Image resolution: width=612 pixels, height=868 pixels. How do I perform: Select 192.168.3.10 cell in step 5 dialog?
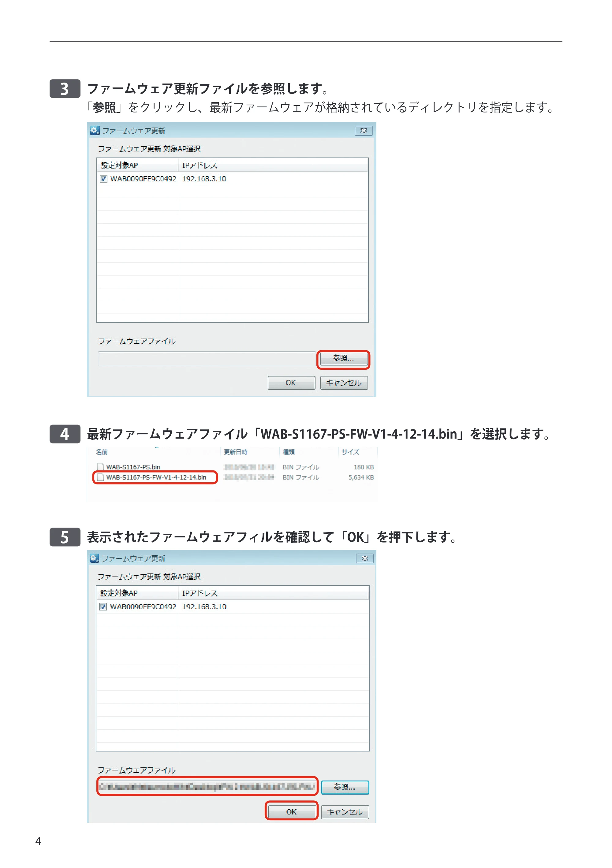click(x=204, y=607)
